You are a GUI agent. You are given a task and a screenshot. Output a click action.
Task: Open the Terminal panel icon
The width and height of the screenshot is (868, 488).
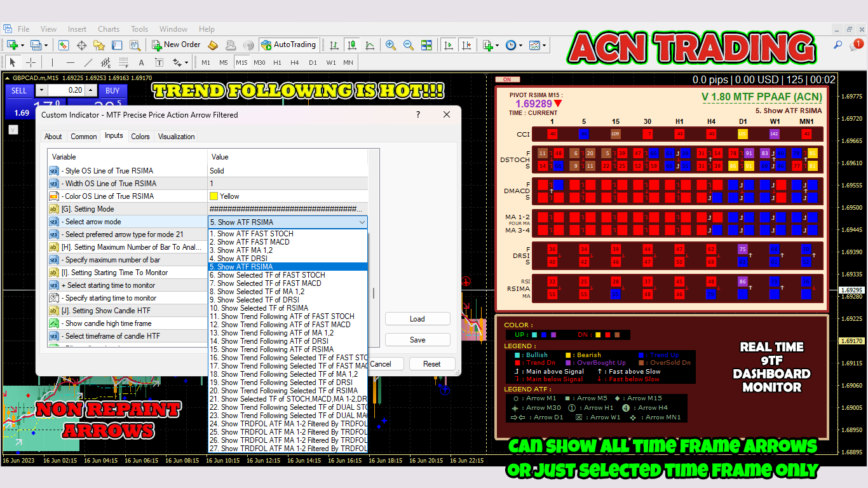(117, 45)
